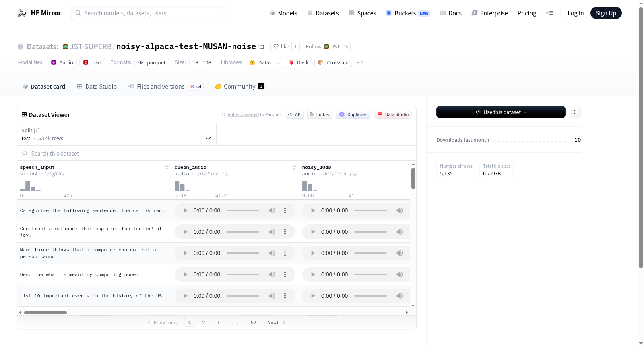Open more options for 'Construct a metaphor' clean audio
Screen dimensions: 644x347
(x=285, y=232)
